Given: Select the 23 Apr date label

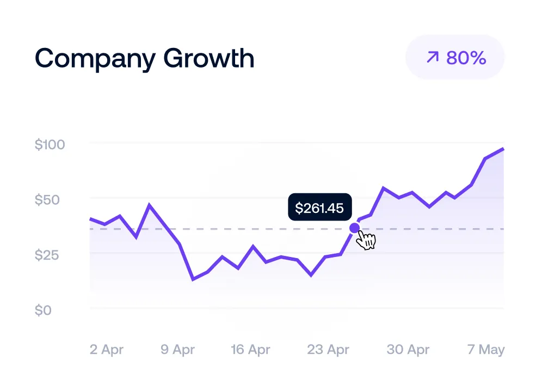Looking at the screenshot, I should (328, 350).
